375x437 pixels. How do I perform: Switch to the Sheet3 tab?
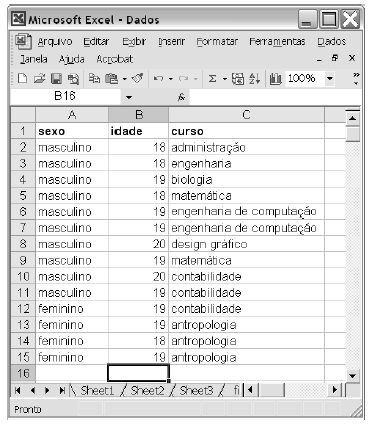coord(196,390)
